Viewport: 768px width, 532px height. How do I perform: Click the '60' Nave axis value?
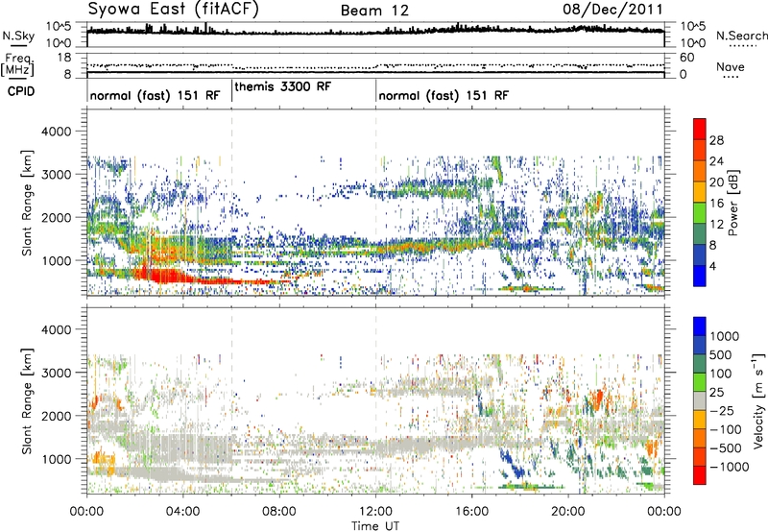click(686, 58)
